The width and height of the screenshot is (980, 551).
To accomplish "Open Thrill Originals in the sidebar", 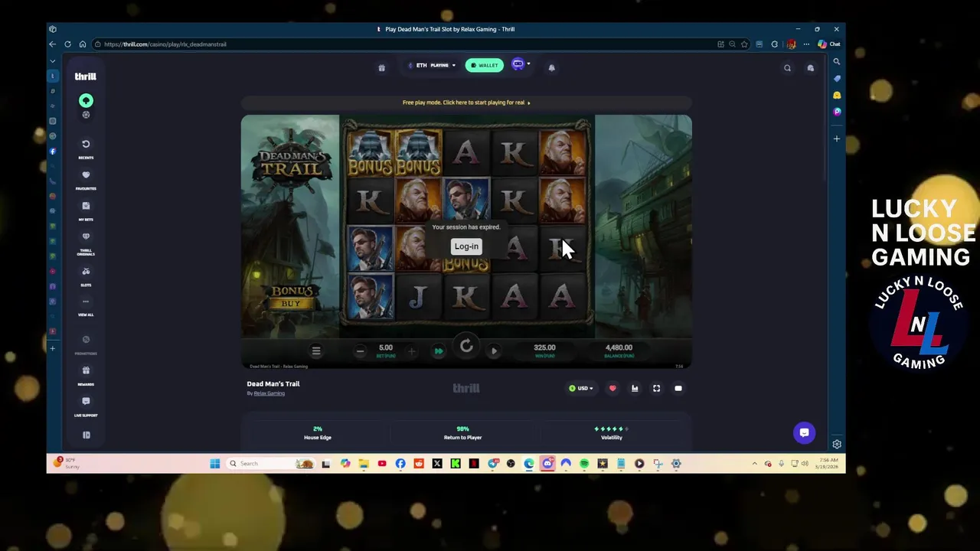I will (x=86, y=243).
